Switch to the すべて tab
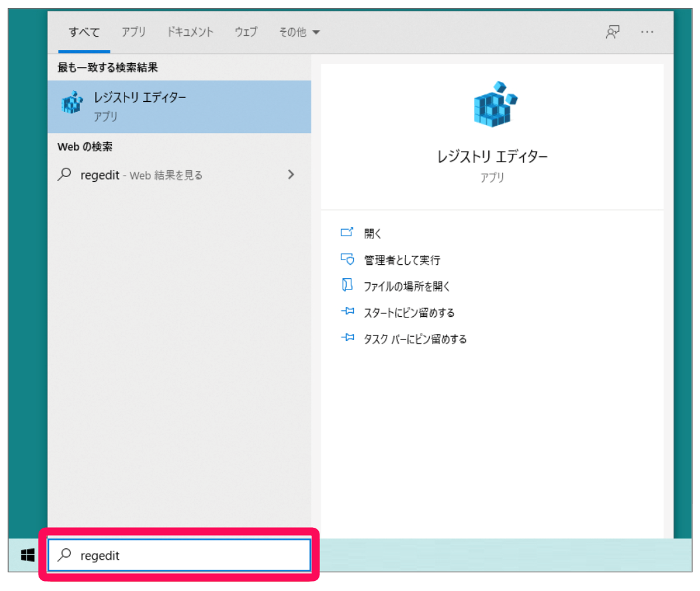700x591 pixels. click(x=84, y=32)
